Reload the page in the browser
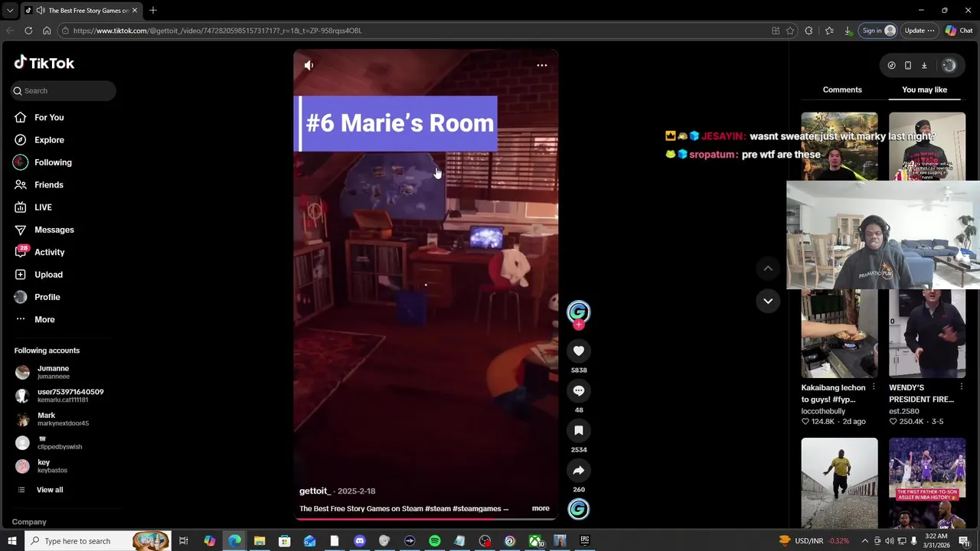This screenshot has height=551, width=980. pyautogui.click(x=28, y=31)
